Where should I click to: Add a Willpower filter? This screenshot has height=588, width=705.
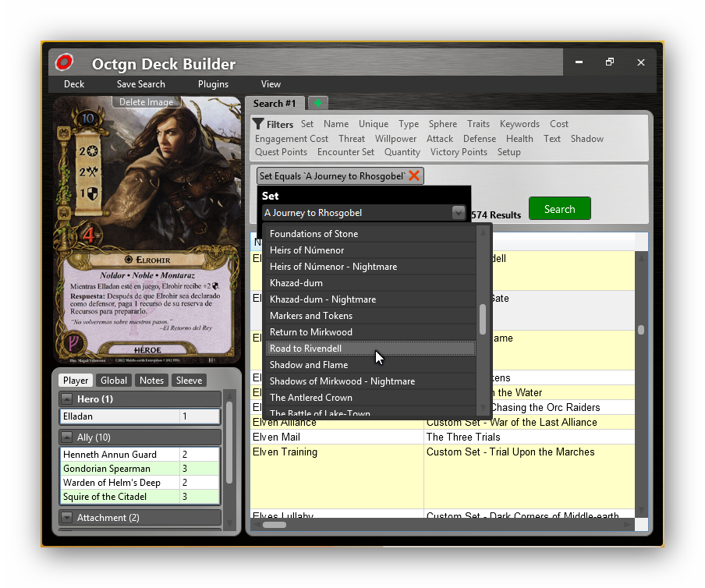tap(395, 139)
